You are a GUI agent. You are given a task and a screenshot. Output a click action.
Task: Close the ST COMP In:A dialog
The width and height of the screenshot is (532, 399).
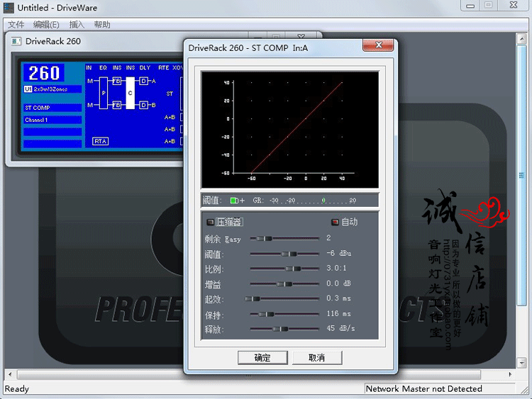click(378, 45)
